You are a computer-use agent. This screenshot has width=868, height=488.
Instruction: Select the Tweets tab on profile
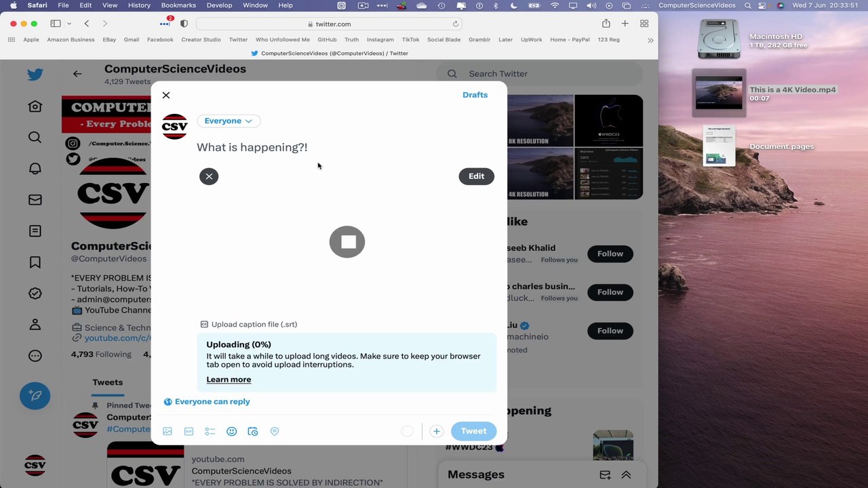pos(107,382)
